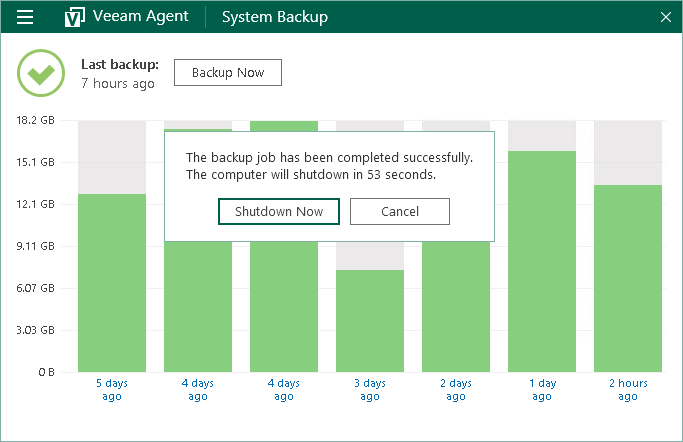Click the Veeam Agent title text
The width and height of the screenshot is (683, 442).
pyautogui.click(x=141, y=16)
